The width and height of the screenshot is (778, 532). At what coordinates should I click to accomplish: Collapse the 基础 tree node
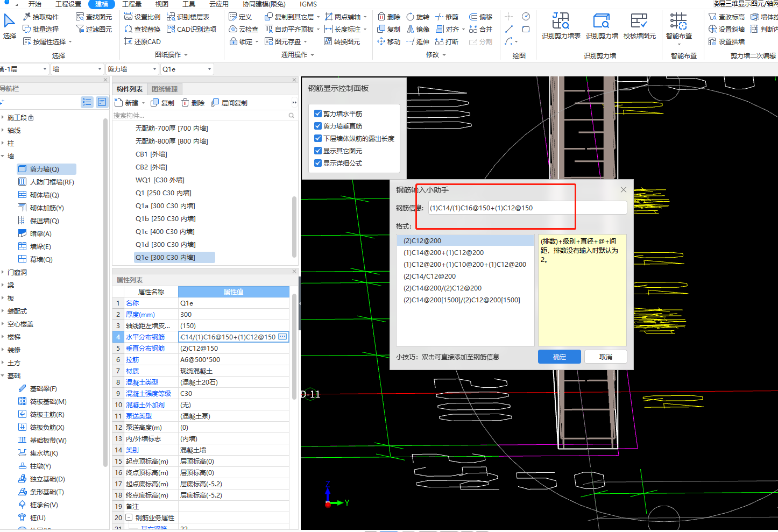pyautogui.click(x=3, y=375)
